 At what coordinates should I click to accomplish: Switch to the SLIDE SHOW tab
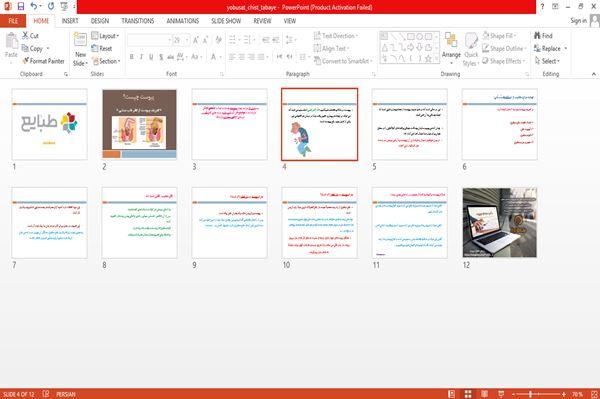(226, 21)
